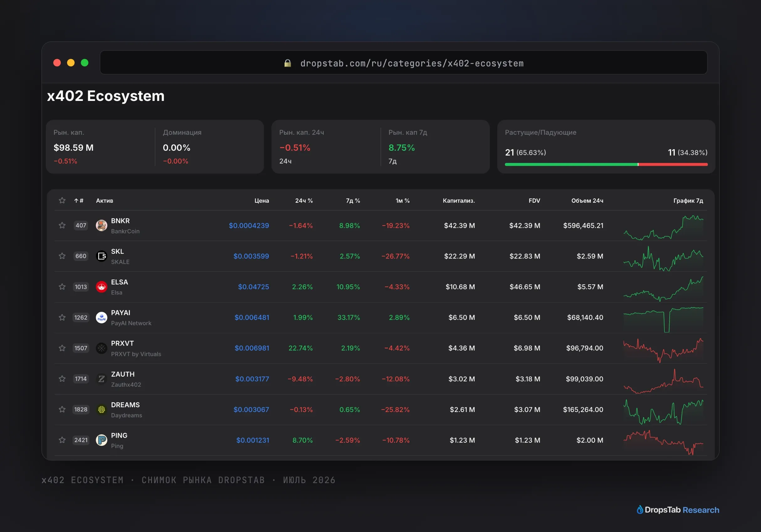Open the SKL 7-day sparkline chart

(663, 258)
